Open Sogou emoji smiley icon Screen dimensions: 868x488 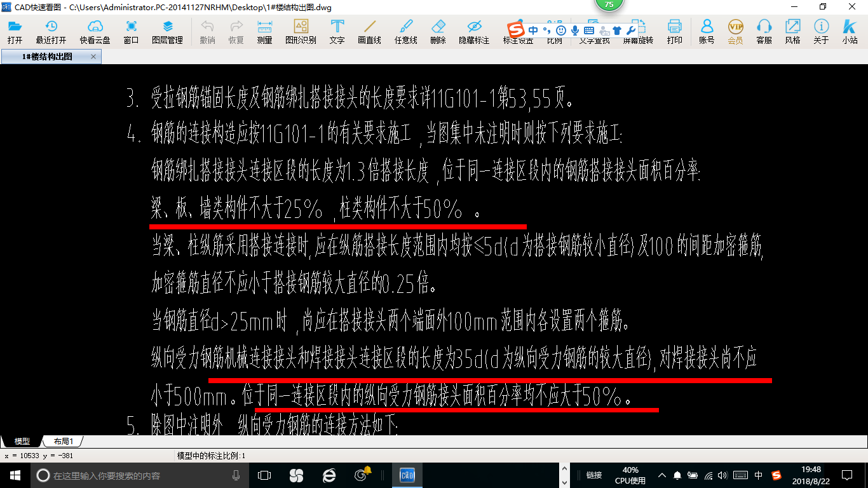click(x=560, y=30)
